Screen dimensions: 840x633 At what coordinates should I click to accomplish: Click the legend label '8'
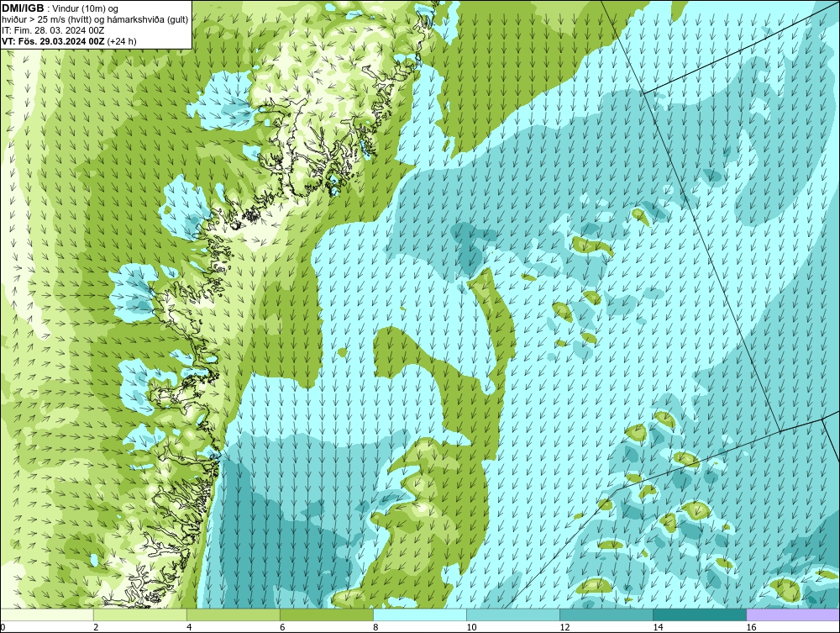tap(375, 627)
